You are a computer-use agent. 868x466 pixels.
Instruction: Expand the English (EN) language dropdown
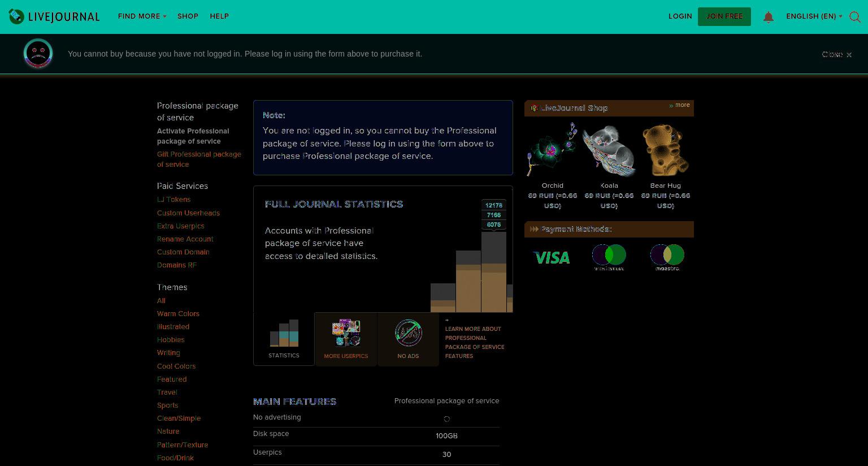[x=814, y=16]
